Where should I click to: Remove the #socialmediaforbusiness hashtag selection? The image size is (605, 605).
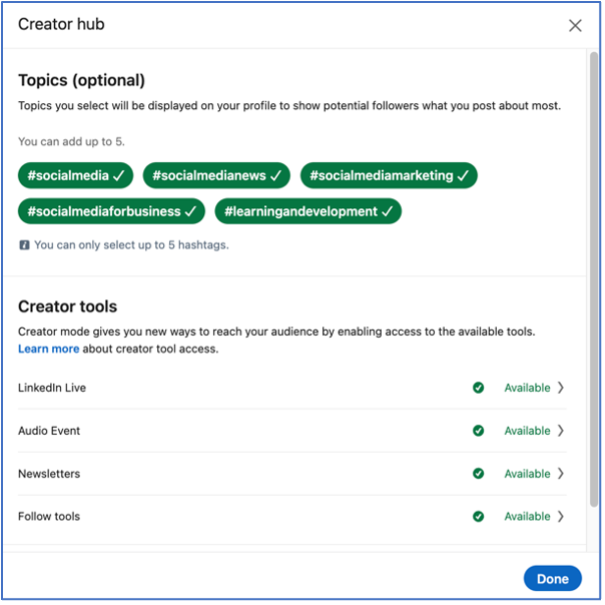pos(112,211)
